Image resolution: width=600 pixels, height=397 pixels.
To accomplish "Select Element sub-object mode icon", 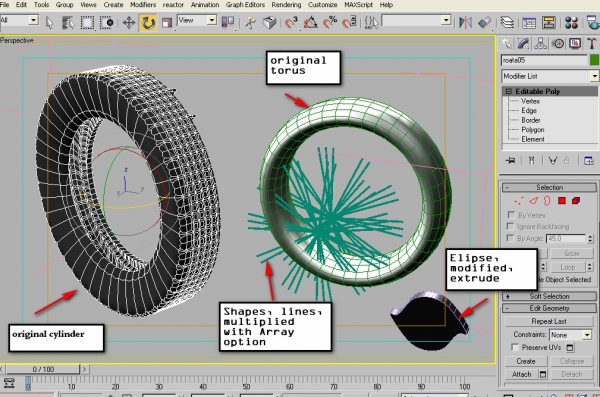I will coord(576,201).
